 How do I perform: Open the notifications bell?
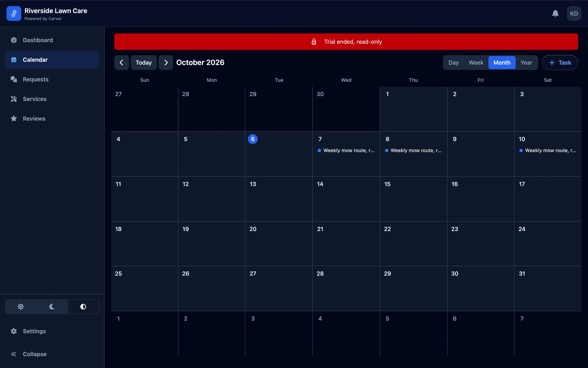coord(555,14)
